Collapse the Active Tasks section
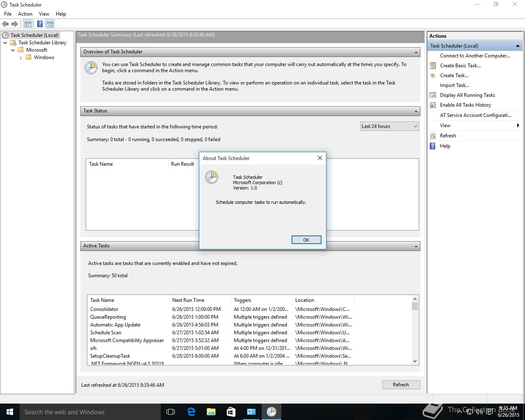 (x=416, y=246)
